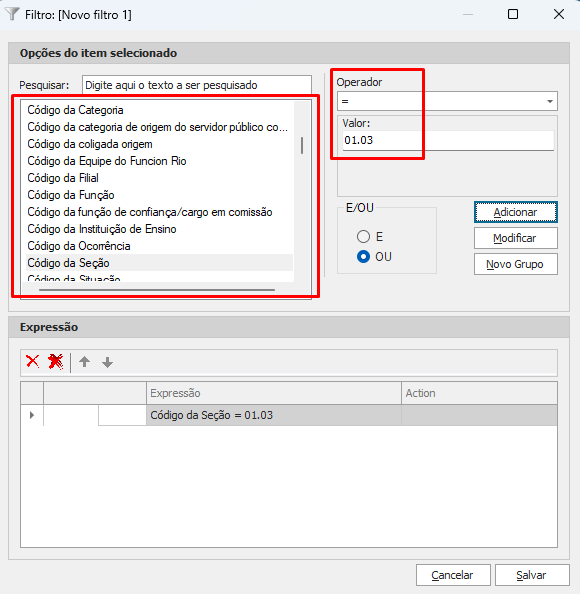Click the delete all expressions icon

(56, 362)
